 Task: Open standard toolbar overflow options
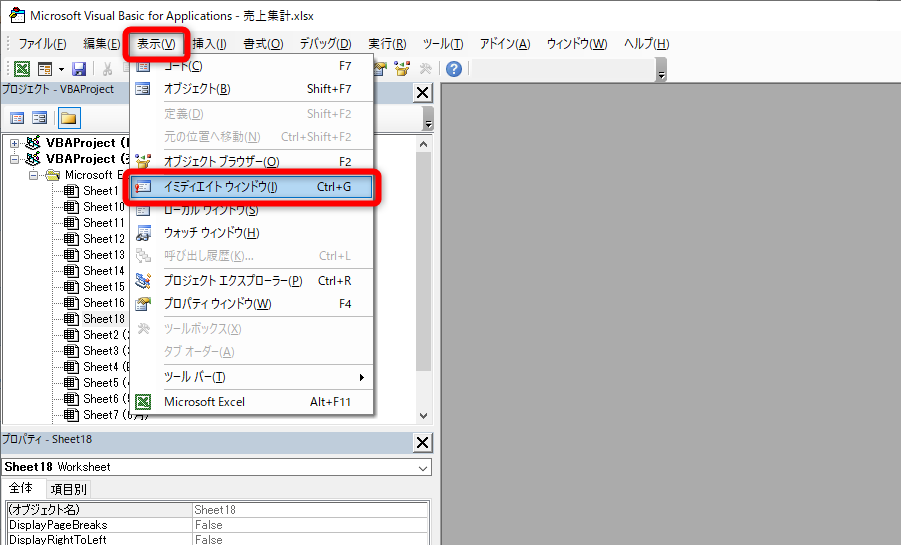pyautogui.click(x=661, y=70)
